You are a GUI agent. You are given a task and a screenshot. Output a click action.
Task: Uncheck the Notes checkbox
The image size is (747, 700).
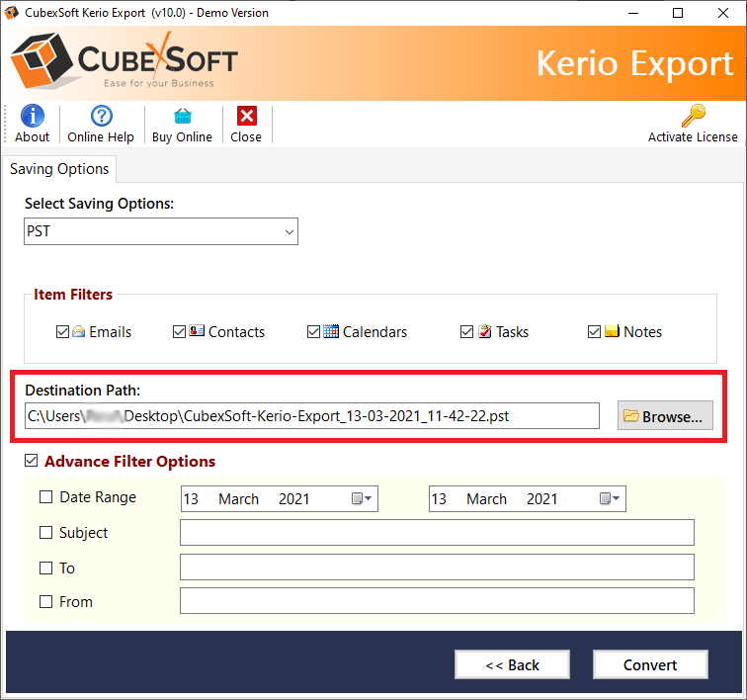[594, 331]
